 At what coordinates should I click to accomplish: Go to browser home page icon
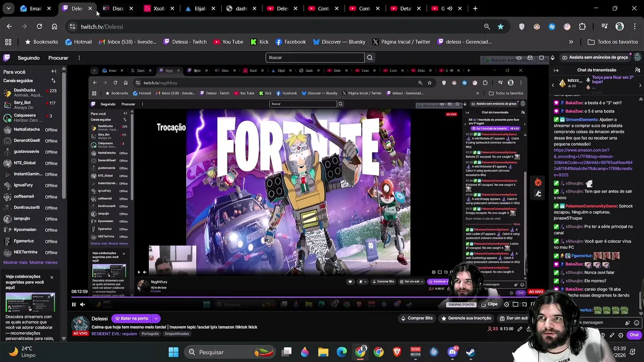click(x=54, y=27)
